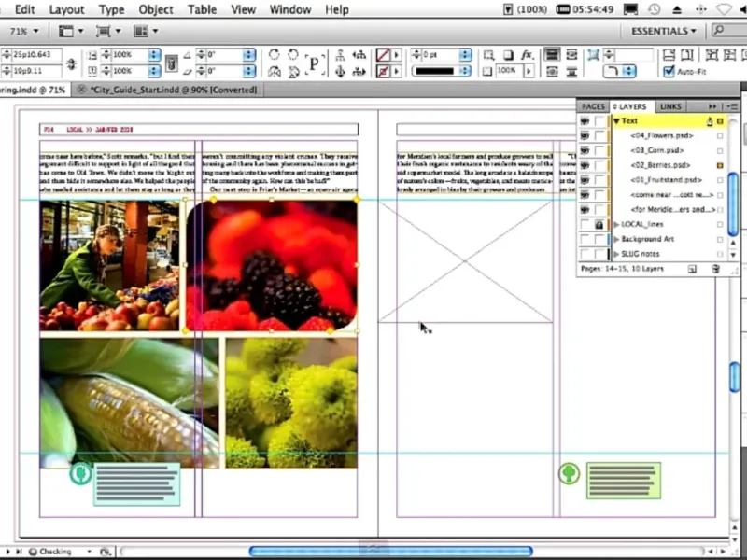Image resolution: width=747 pixels, height=560 pixels.
Task: Click Fit Content Proportionally icon
Action: pyautogui.click(x=687, y=55)
